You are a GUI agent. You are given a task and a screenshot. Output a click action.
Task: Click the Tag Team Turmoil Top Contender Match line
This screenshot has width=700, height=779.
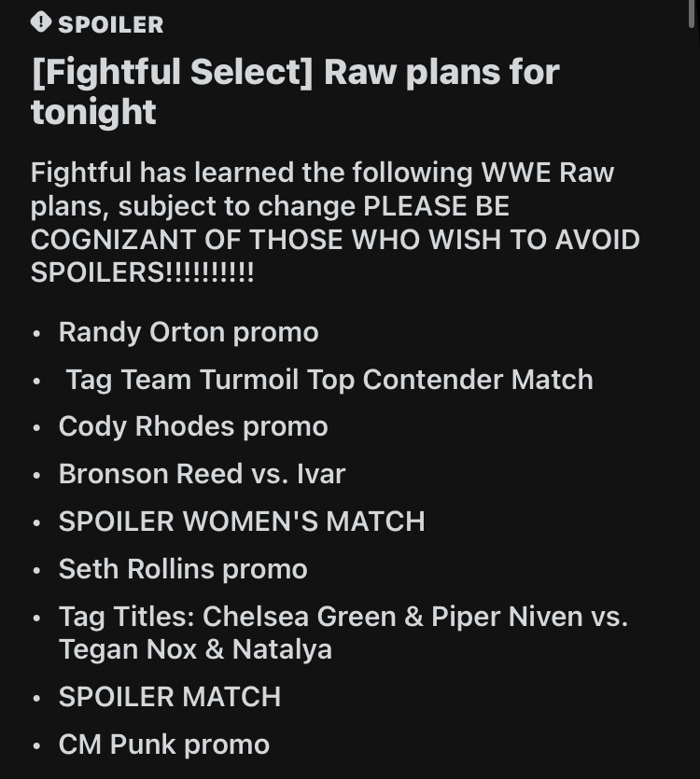click(329, 380)
